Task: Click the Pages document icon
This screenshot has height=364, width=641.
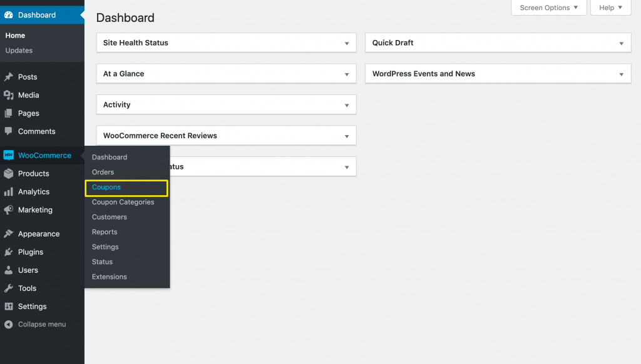Action: pos(9,113)
